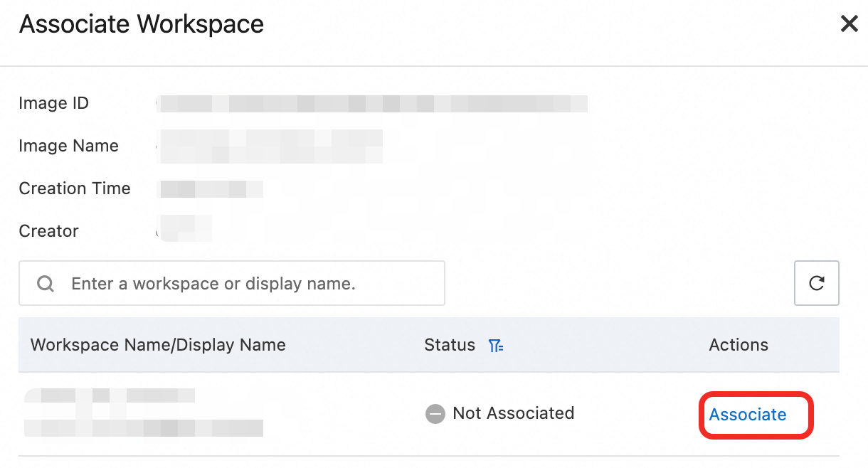The height and width of the screenshot is (468, 868).
Task: Click the Not Associated status text
Action: click(513, 413)
